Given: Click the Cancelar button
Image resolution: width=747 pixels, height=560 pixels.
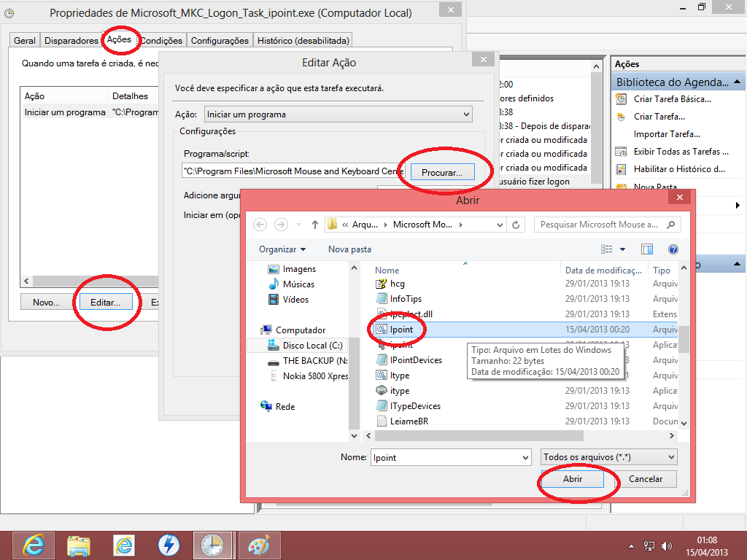Looking at the screenshot, I should 646,479.
